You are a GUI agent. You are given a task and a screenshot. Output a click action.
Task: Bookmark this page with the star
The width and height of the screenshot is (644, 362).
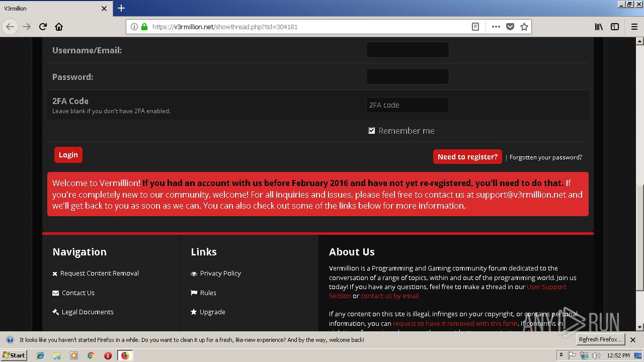[x=524, y=27]
